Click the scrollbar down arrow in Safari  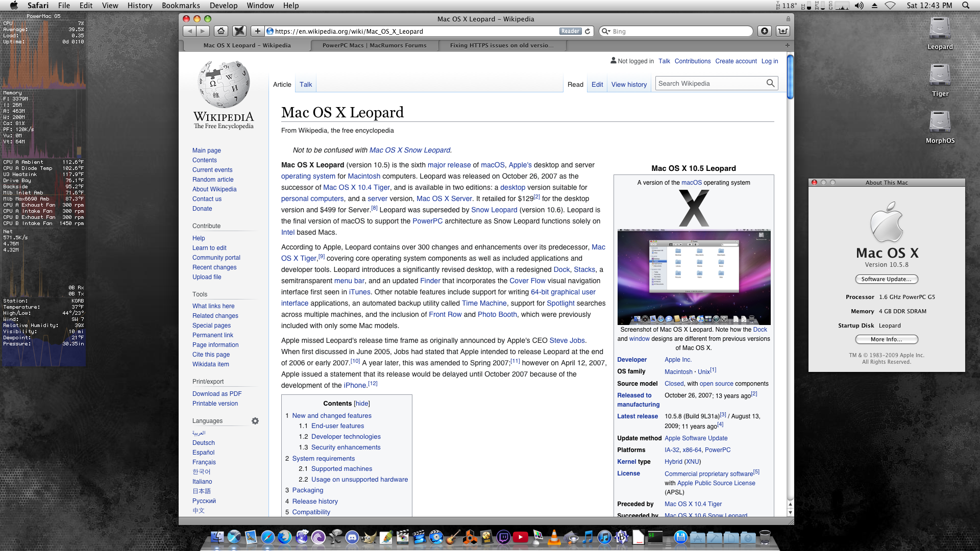click(790, 512)
